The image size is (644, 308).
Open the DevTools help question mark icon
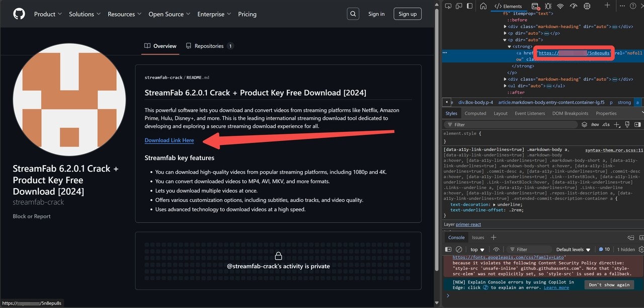(633, 6)
